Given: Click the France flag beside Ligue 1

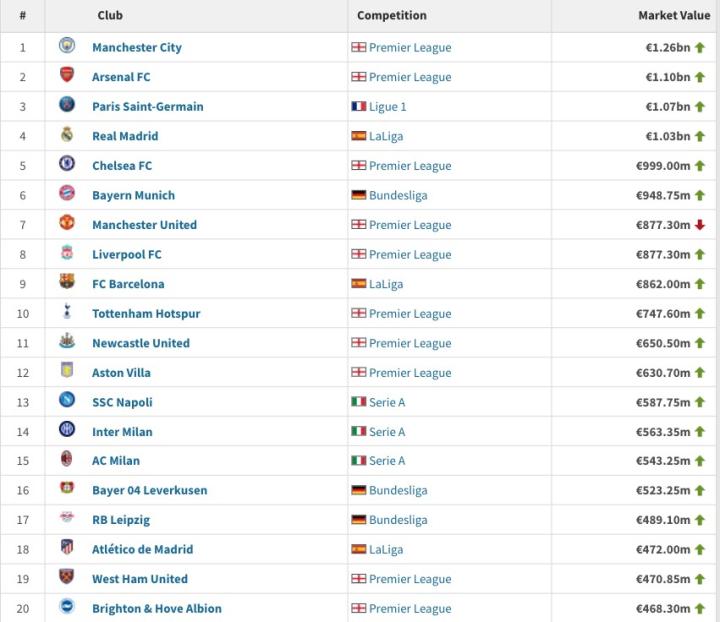Looking at the screenshot, I should (x=359, y=106).
